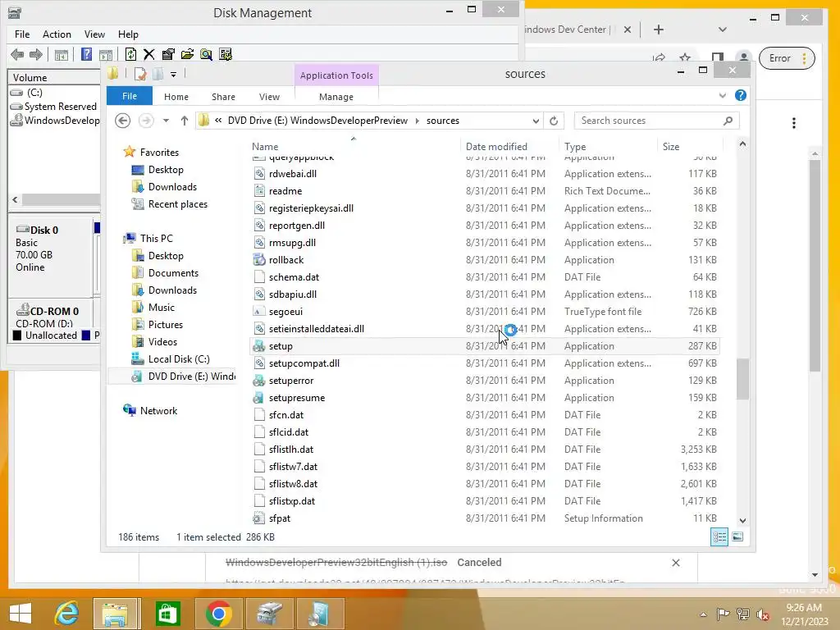Open the Home ribbon tab
The width and height of the screenshot is (840, 630).
point(176,97)
